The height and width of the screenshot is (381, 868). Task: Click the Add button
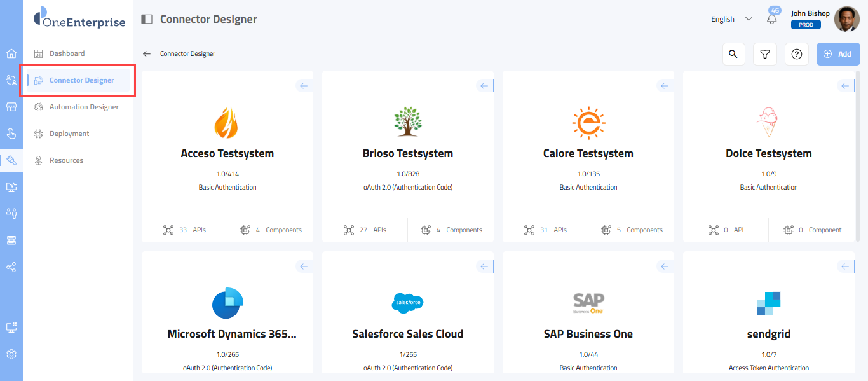(837, 54)
